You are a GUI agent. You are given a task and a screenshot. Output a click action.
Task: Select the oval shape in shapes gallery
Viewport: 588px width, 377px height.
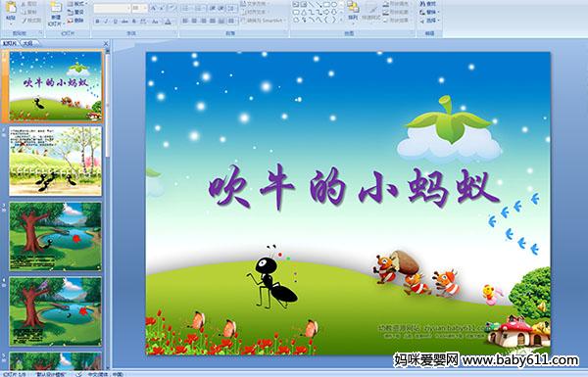pyautogui.click(x=334, y=4)
